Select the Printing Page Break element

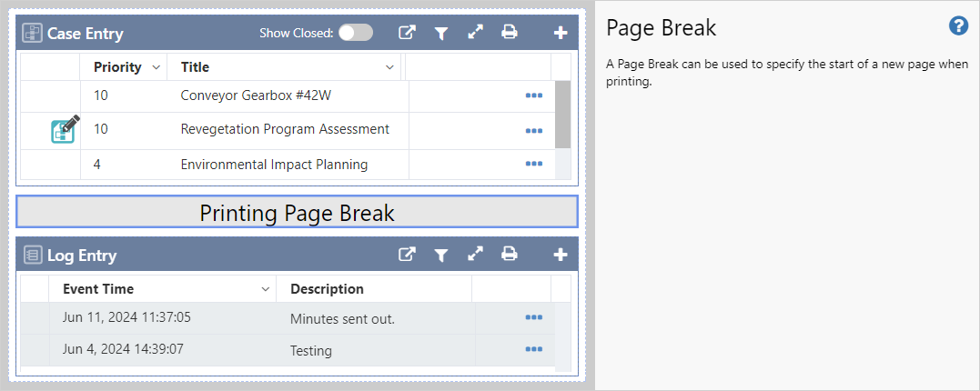point(297,212)
